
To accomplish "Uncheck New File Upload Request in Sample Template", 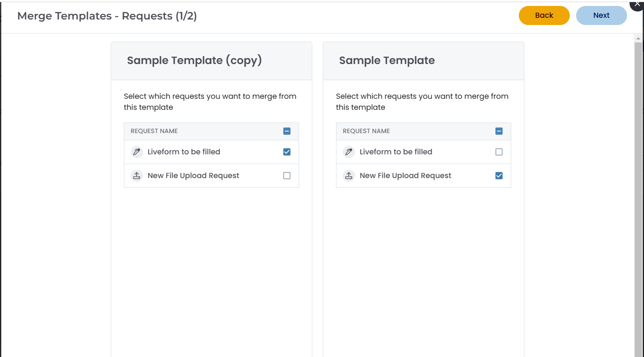I will (x=499, y=176).
